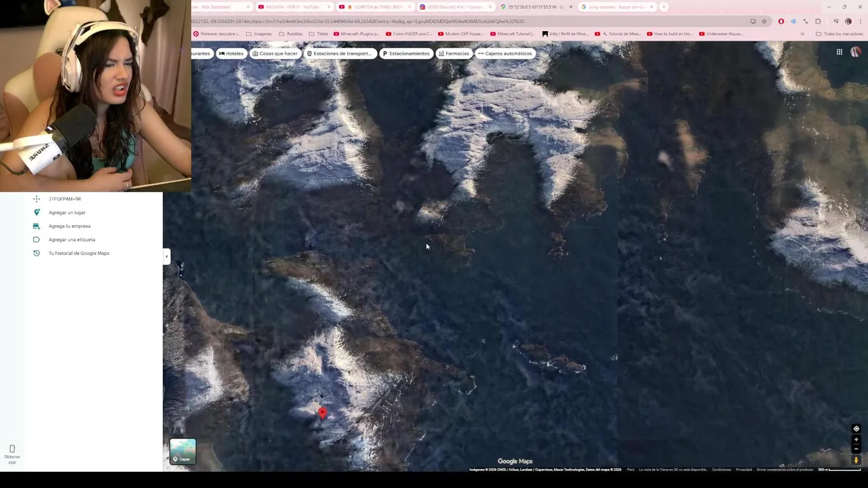The width and height of the screenshot is (868, 488).
Task: Click the plus code dots icon
Action: (x=37, y=199)
